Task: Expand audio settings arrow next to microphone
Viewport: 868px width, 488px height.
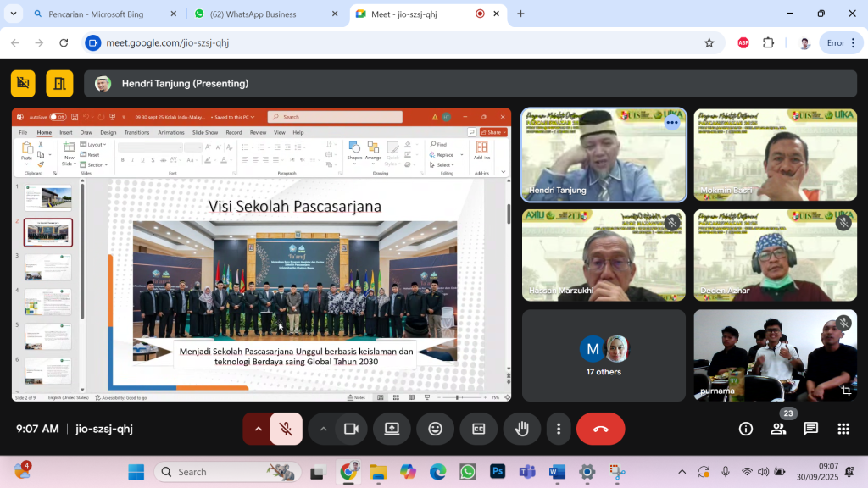Action: click(x=258, y=429)
